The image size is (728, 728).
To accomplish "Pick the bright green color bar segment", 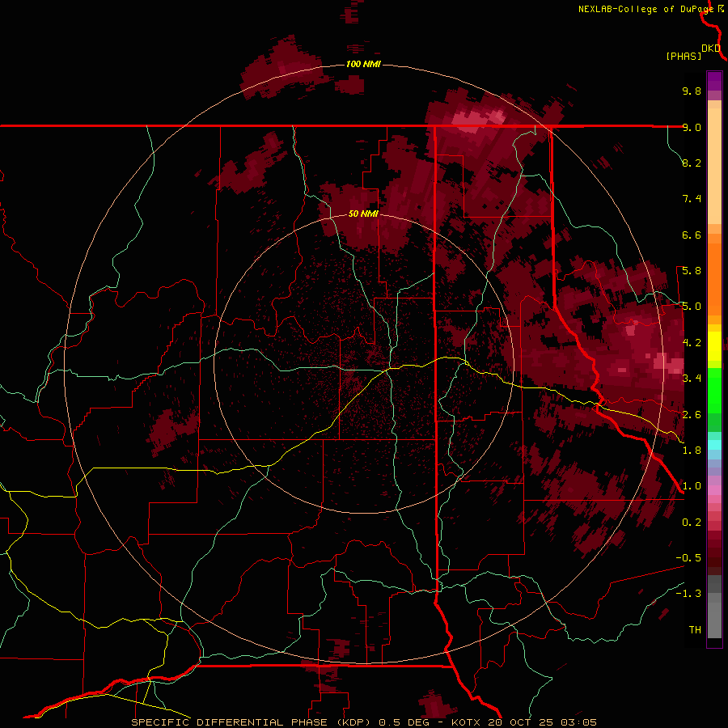I will coord(714,391).
